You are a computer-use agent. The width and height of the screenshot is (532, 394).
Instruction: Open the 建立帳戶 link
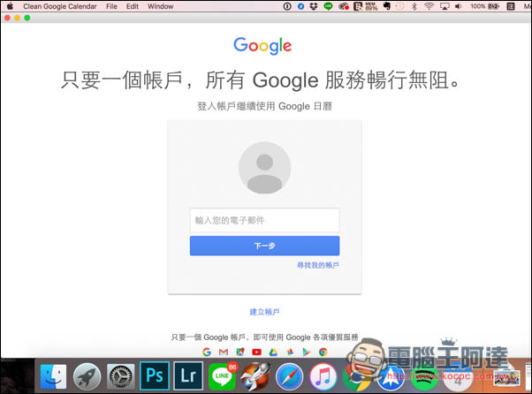264,312
